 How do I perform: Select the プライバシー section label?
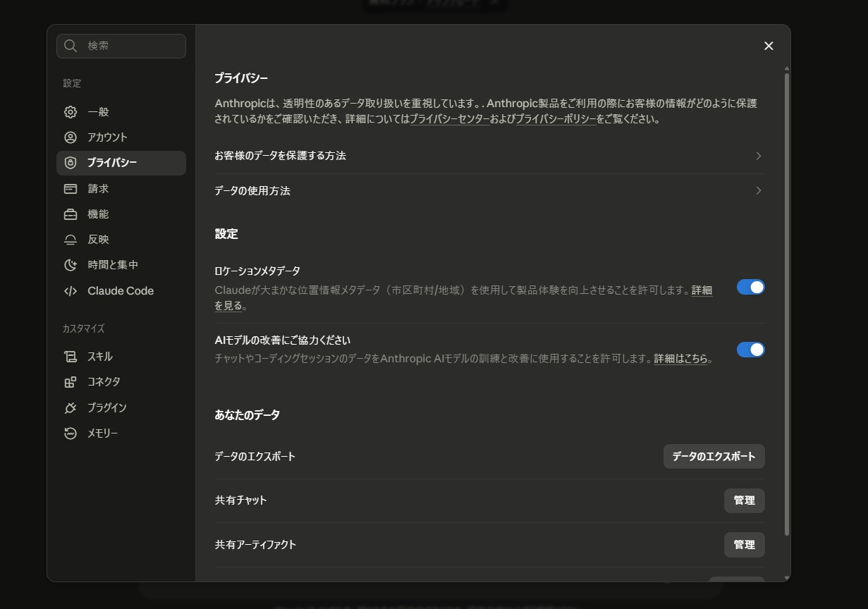coord(112,163)
